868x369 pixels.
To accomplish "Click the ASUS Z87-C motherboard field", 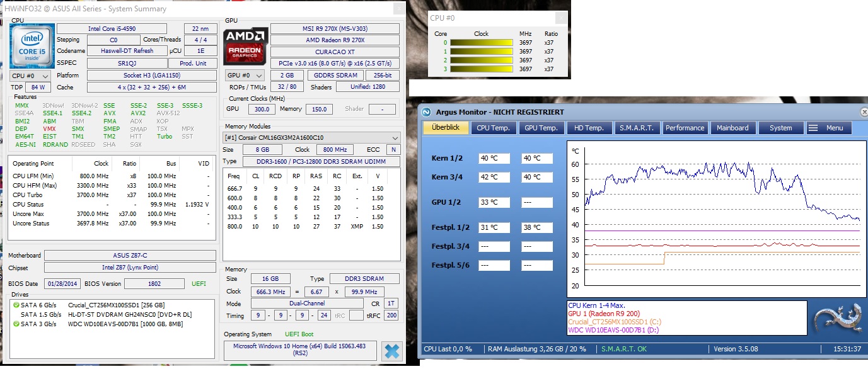I will click(131, 256).
